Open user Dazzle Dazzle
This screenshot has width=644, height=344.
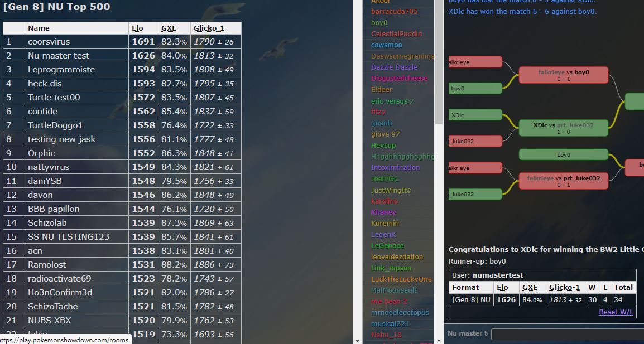coord(395,67)
